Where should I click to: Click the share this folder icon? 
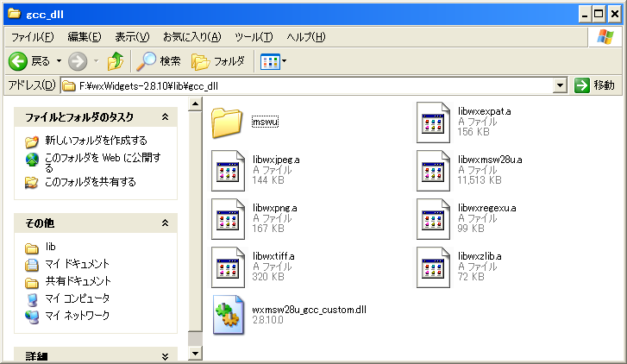(32, 182)
